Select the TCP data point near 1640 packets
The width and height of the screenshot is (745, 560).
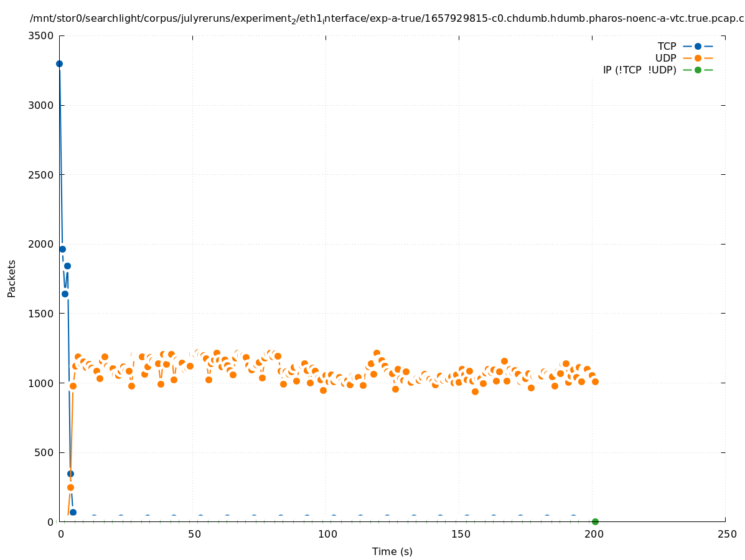point(65,294)
